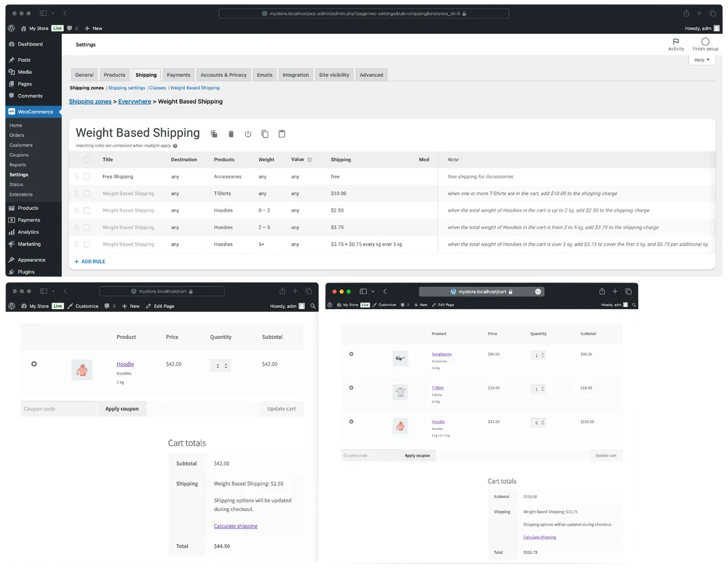Expand sidebar dropdown arrow in top Safari window

click(53, 13)
